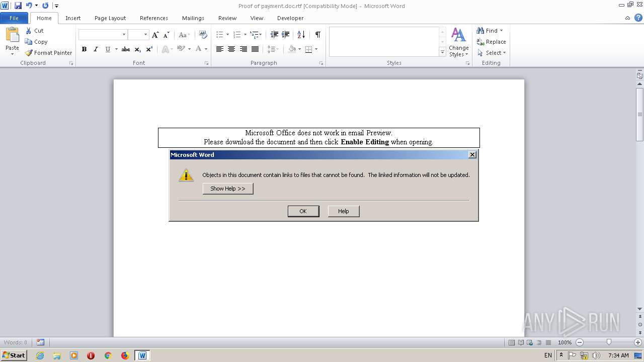The width and height of the screenshot is (644, 362).
Task: Expand the Font Color dropdown arrow
Action: [x=206, y=49]
